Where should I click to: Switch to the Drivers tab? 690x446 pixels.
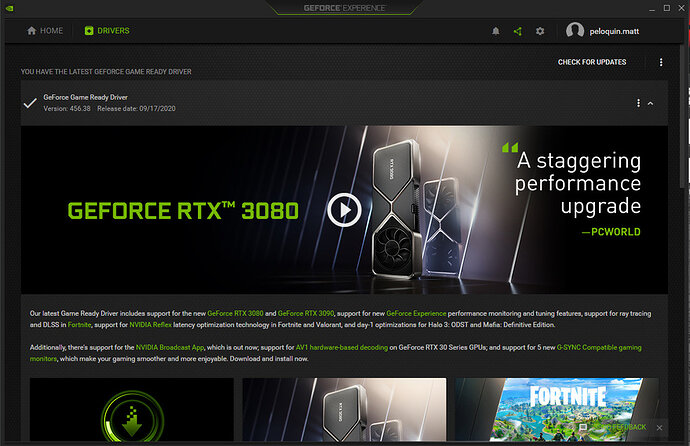pyautogui.click(x=107, y=31)
